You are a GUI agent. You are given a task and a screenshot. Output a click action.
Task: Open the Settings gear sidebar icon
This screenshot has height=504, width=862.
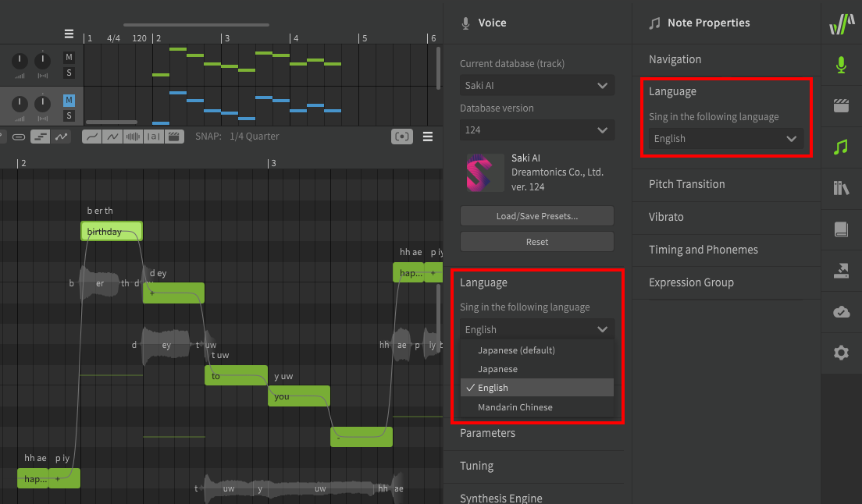point(841,353)
